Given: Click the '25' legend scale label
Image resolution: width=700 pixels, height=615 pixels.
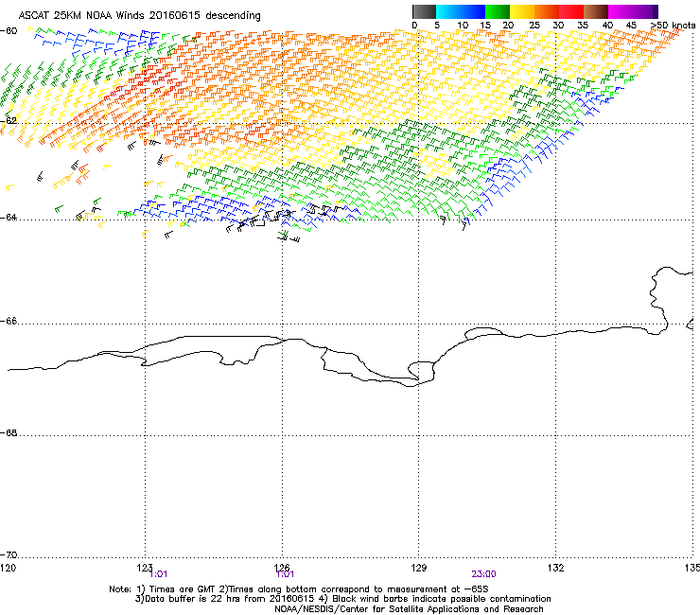Looking at the screenshot, I should click(534, 26).
